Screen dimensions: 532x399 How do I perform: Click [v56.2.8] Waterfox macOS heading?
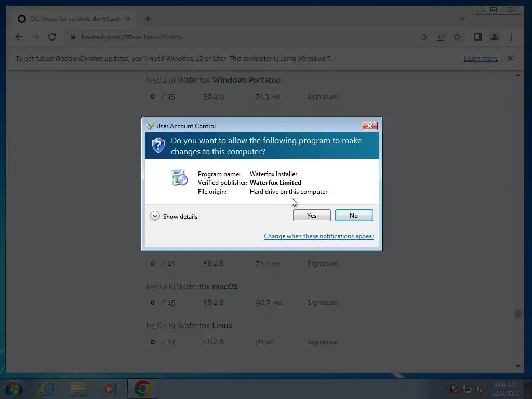coord(192,287)
